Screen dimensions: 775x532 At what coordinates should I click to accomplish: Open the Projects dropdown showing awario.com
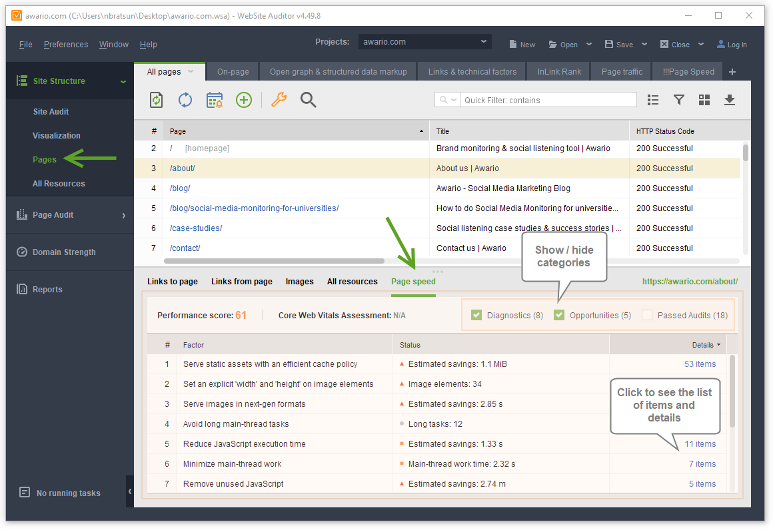click(425, 42)
